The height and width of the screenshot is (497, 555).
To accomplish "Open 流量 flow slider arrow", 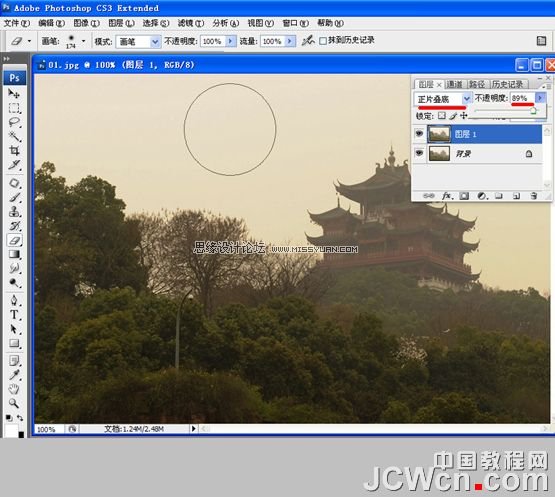I will tap(290, 41).
